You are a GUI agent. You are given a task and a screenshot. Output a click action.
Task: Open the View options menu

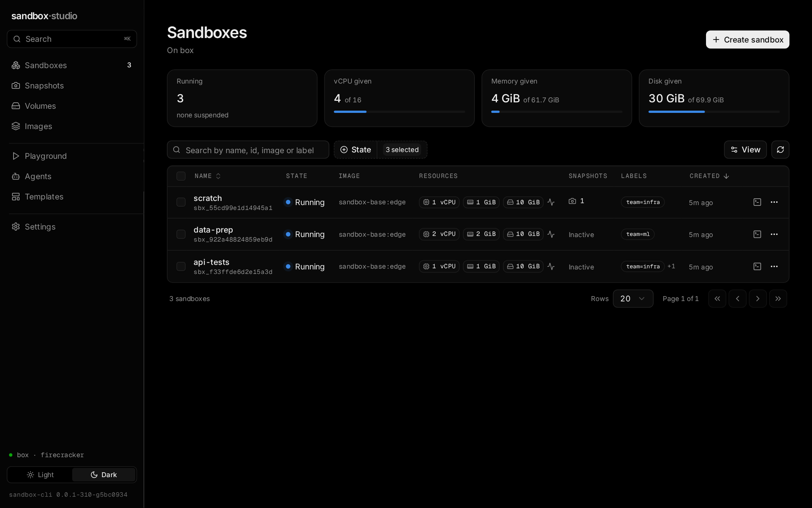745,150
